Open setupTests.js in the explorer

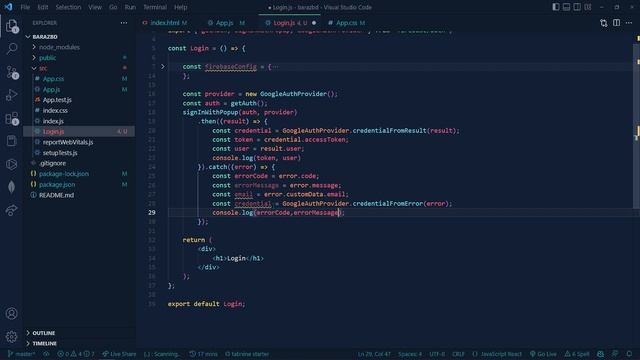[x=60, y=153]
